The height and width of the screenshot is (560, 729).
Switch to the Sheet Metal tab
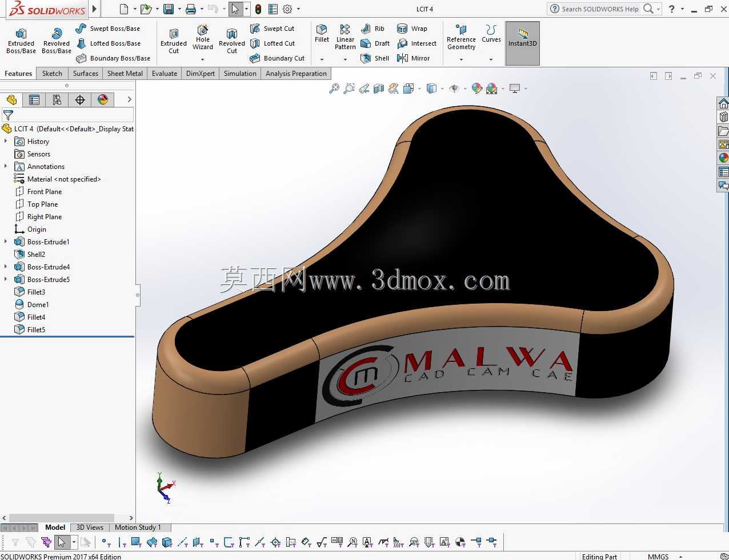coord(125,74)
